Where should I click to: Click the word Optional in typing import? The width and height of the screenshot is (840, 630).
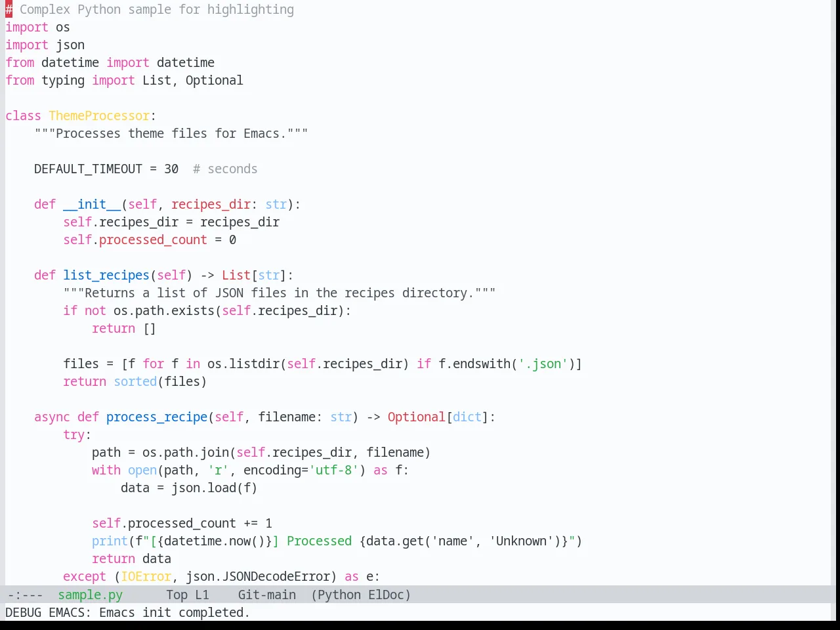tap(214, 80)
